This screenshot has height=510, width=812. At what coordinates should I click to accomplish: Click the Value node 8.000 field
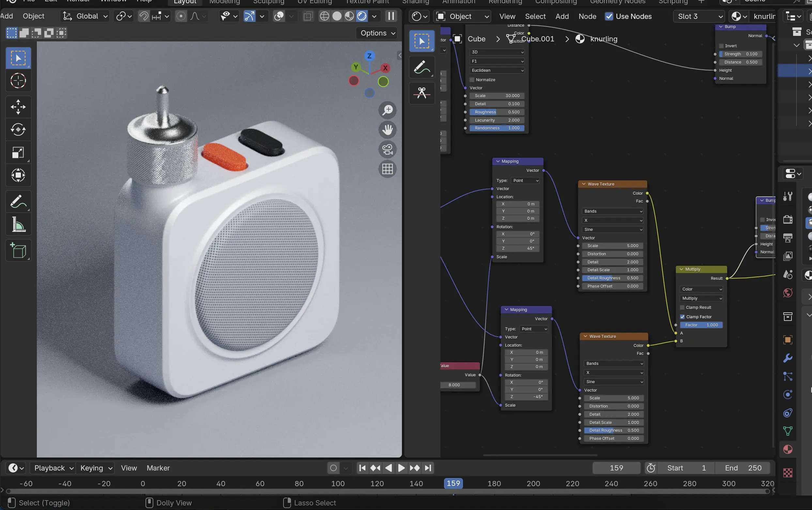coord(458,385)
